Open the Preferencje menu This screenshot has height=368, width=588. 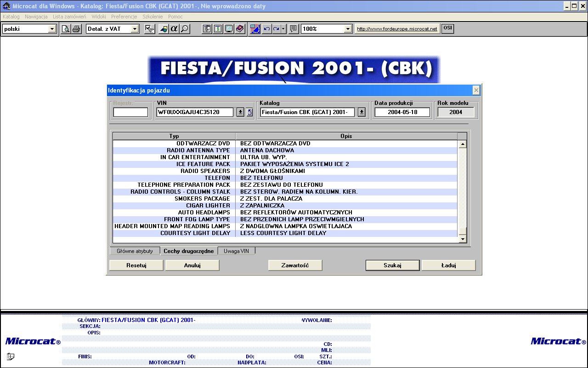(x=124, y=17)
